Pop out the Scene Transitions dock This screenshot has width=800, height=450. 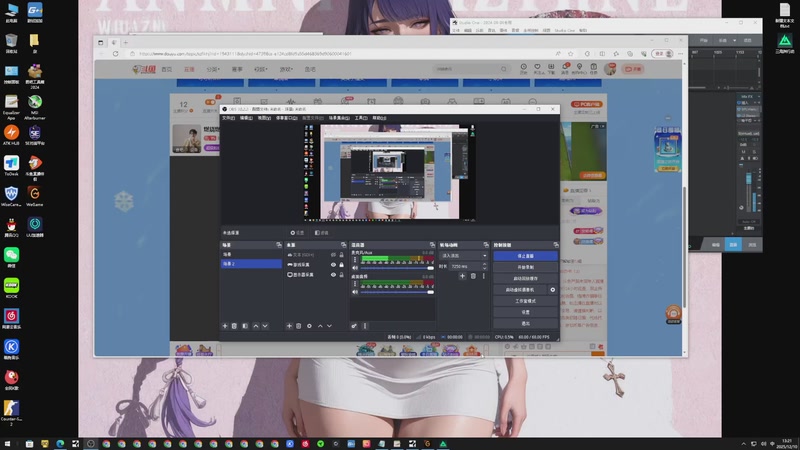tap(486, 245)
